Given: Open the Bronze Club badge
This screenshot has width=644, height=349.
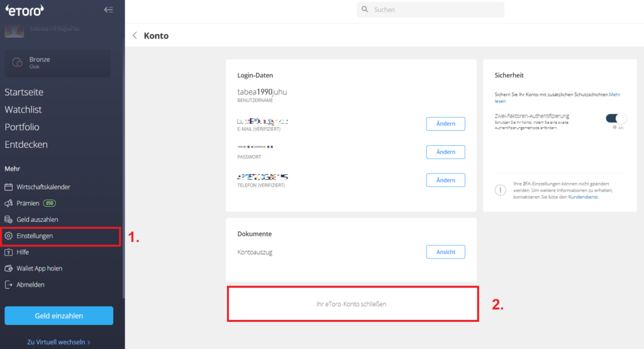Looking at the screenshot, I should (x=57, y=63).
